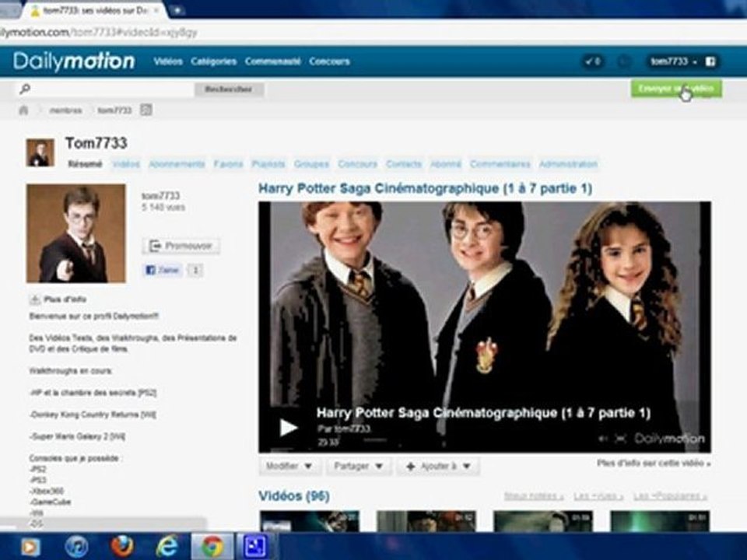Click the browser address bar
This screenshot has width=747, height=560.
[372, 33]
